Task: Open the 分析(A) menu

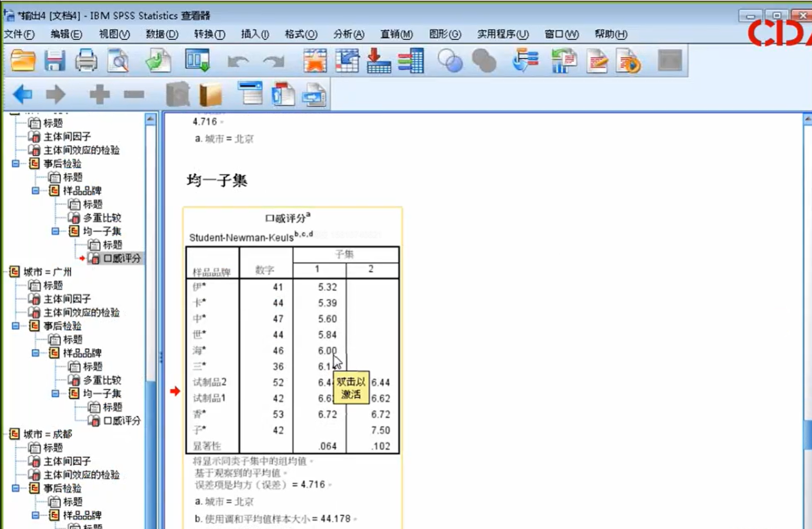Action: click(x=349, y=34)
